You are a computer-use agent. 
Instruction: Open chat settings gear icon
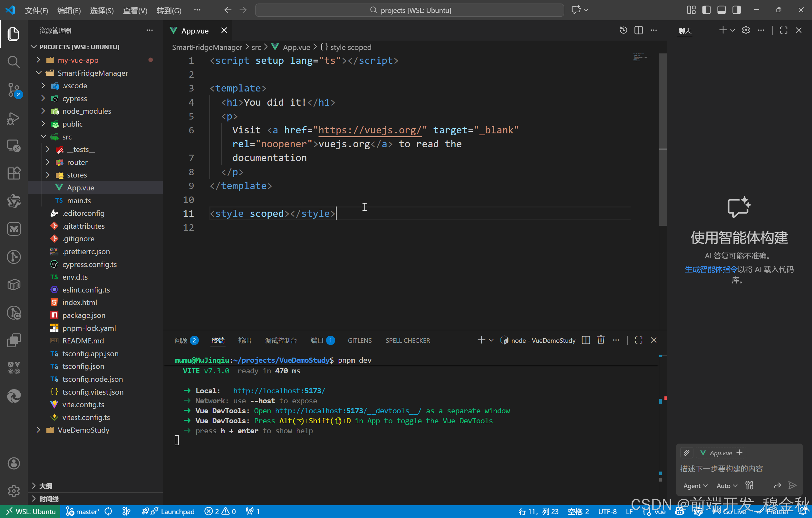coord(746,30)
